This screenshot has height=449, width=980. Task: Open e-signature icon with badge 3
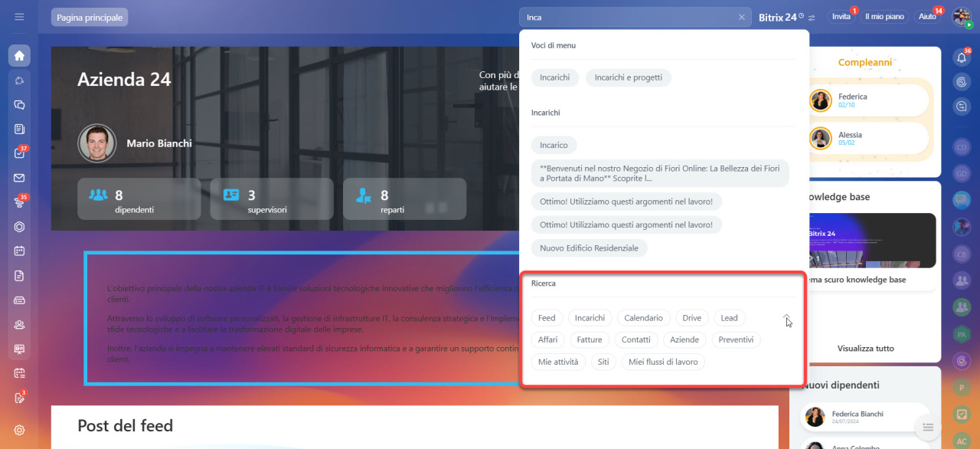[x=19, y=398]
